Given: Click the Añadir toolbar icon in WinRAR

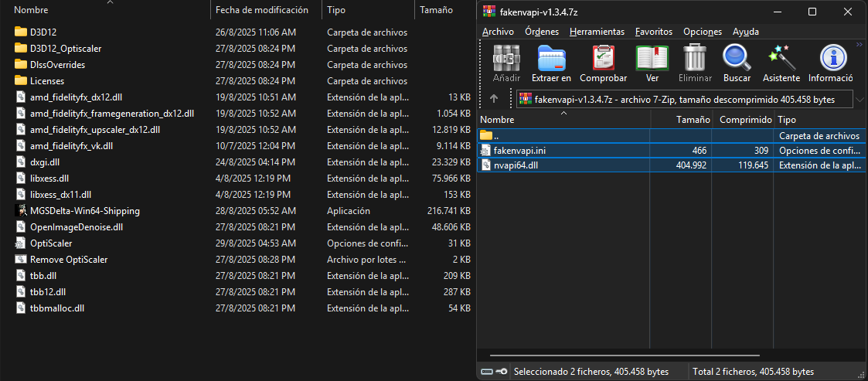Looking at the screenshot, I should pos(506,63).
